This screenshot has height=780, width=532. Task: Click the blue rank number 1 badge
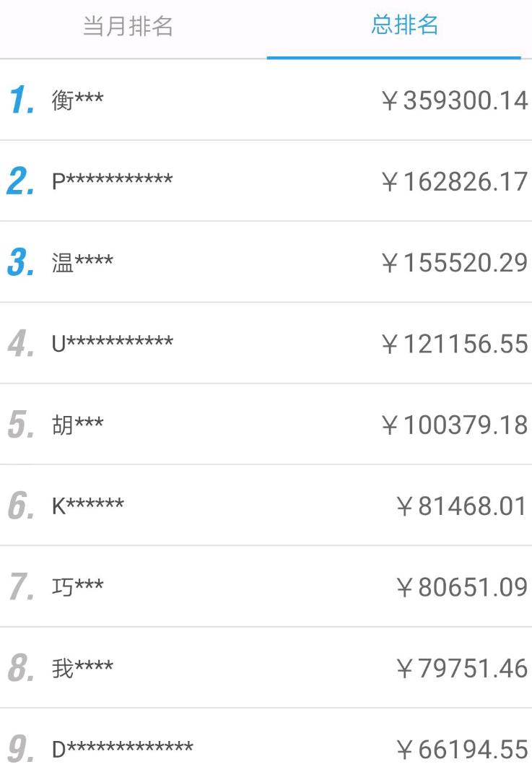click(x=22, y=100)
